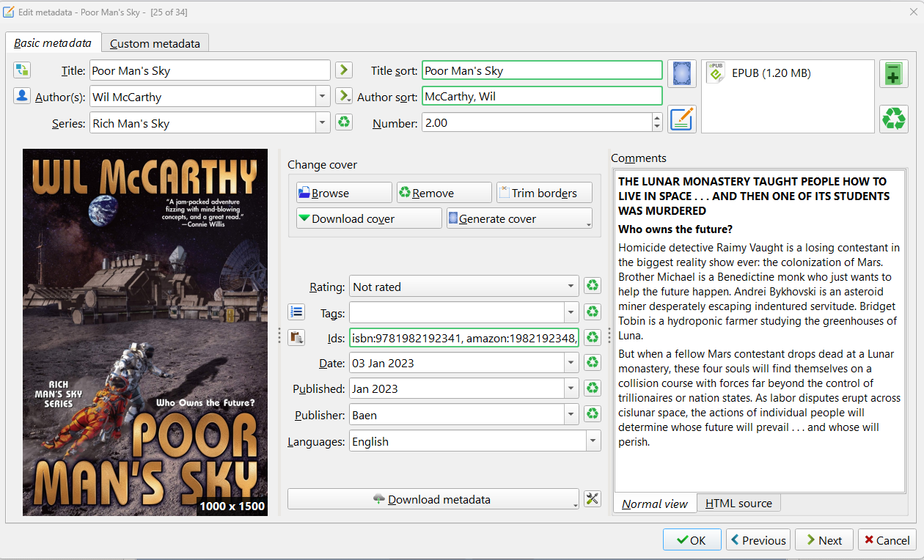
Task: Click set cover from format icon
Action: 681,74
